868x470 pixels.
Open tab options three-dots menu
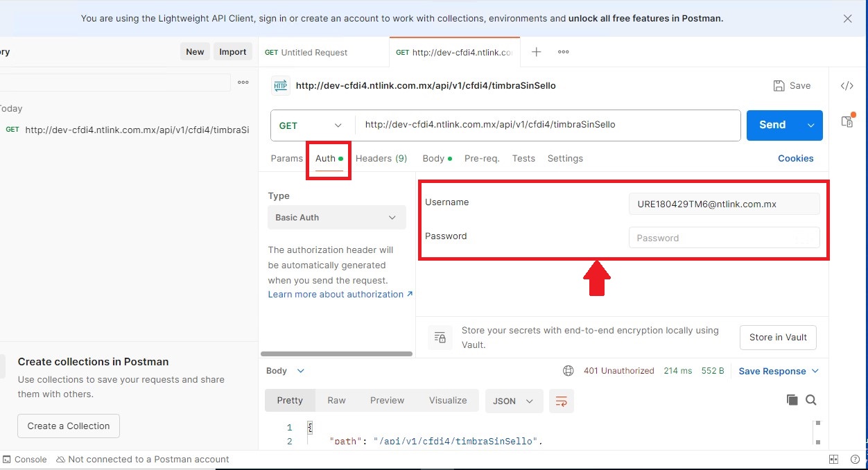click(564, 52)
